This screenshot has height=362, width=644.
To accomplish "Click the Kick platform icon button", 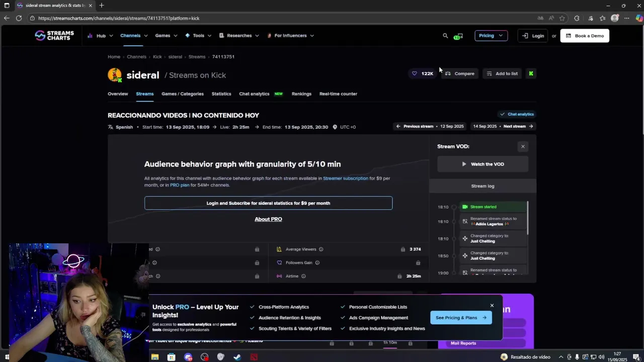I will pos(531,73).
